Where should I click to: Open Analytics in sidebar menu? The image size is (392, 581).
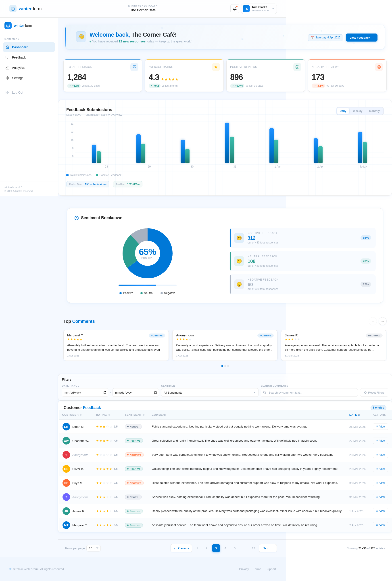(29, 67)
